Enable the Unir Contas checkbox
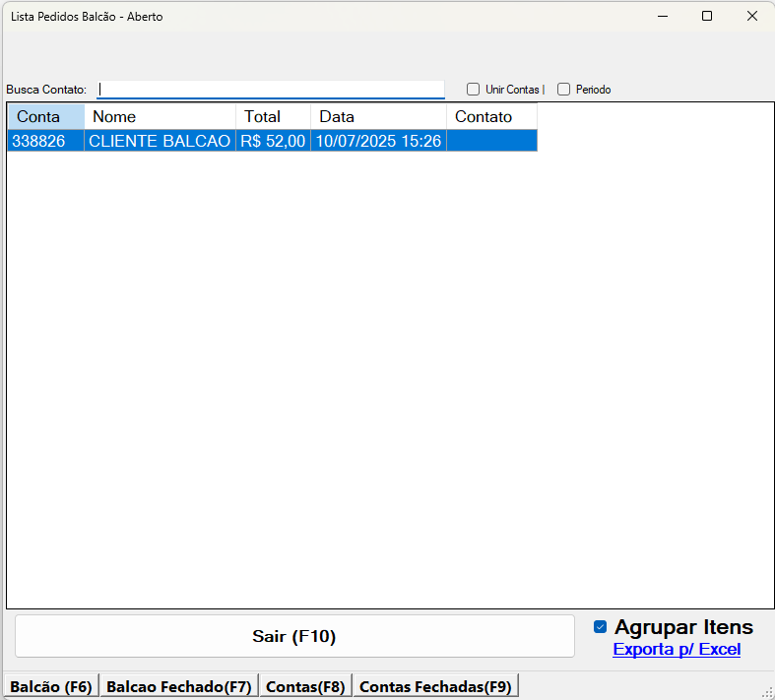This screenshot has width=775, height=700. pyautogui.click(x=474, y=90)
